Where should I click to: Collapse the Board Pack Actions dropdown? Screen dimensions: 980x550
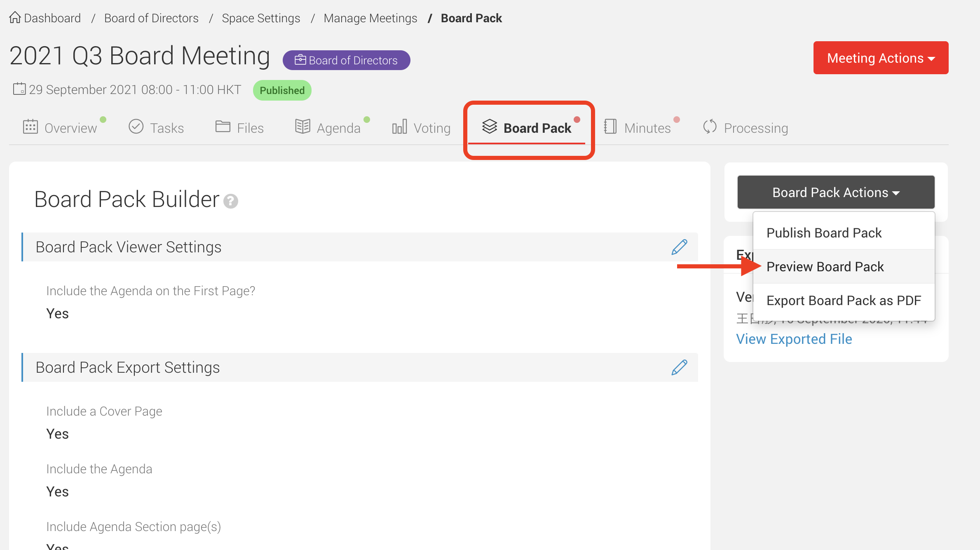(x=836, y=193)
